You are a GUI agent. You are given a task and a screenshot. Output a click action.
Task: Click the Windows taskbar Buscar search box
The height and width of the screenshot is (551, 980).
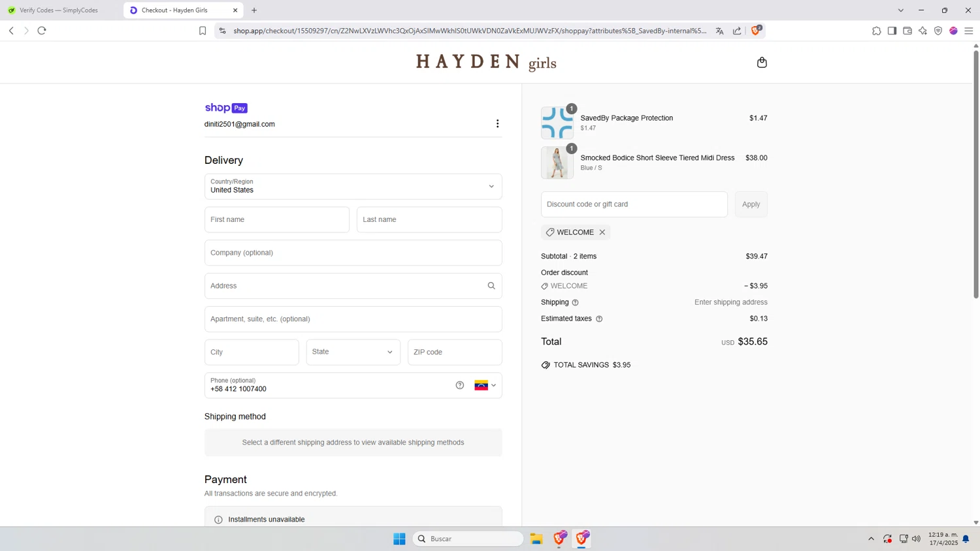[468, 539]
